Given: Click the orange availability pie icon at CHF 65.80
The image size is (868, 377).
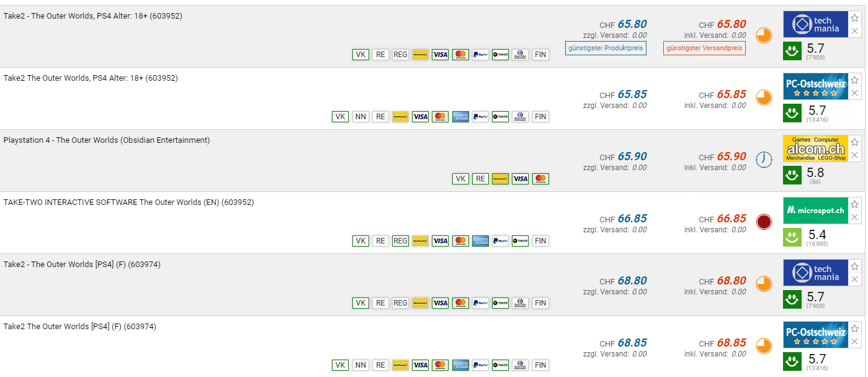Looking at the screenshot, I should [x=764, y=35].
